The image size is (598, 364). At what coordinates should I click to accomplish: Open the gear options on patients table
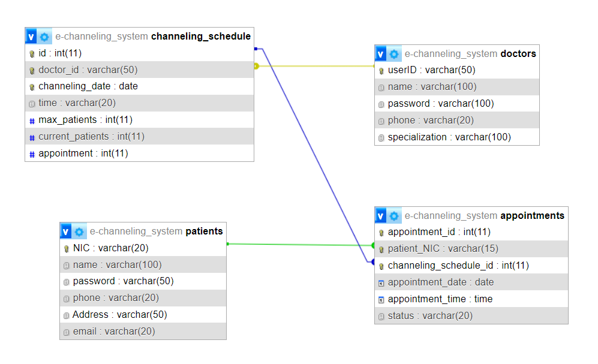[x=80, y=231]
